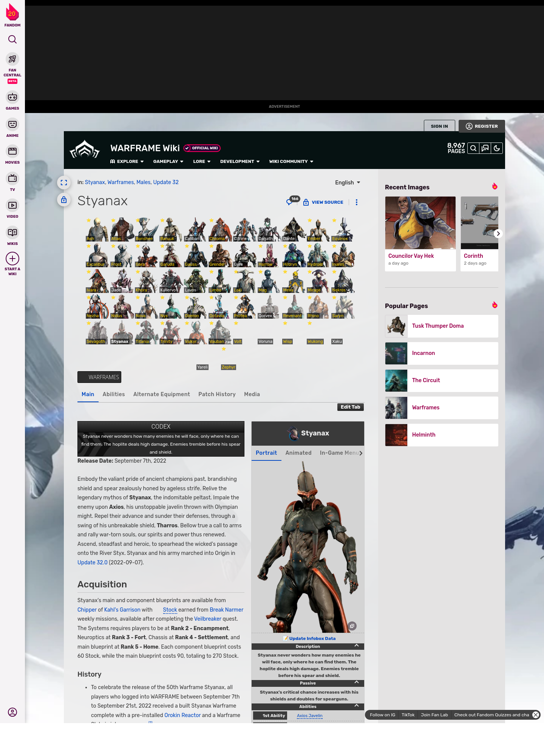The width and height of the screenshot is (544, 756).
Task: Show more infobox image tabs via arrow
Action: coord(361,453)
